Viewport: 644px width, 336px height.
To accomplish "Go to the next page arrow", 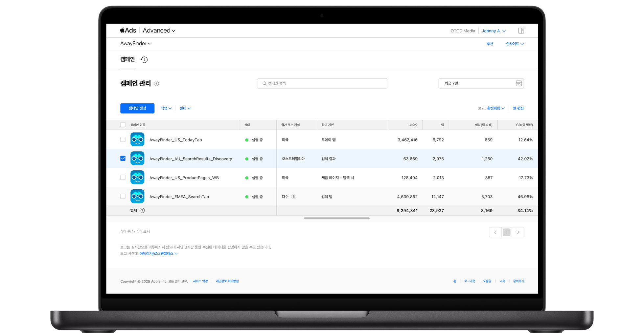I will [518, 232].
